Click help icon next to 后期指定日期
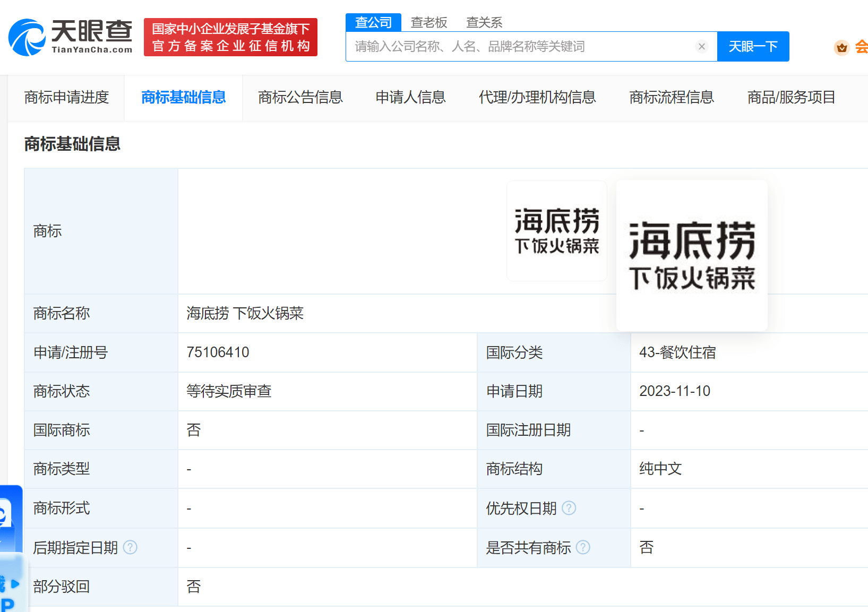 coord(130,547)
